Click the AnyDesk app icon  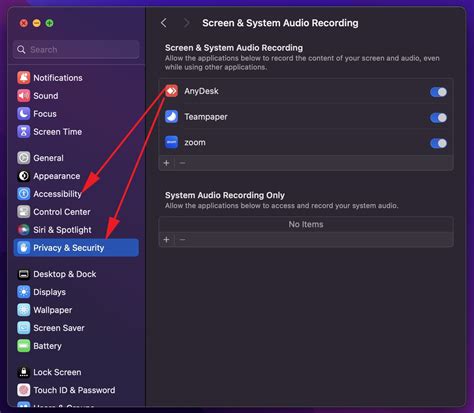click(171, 91)
